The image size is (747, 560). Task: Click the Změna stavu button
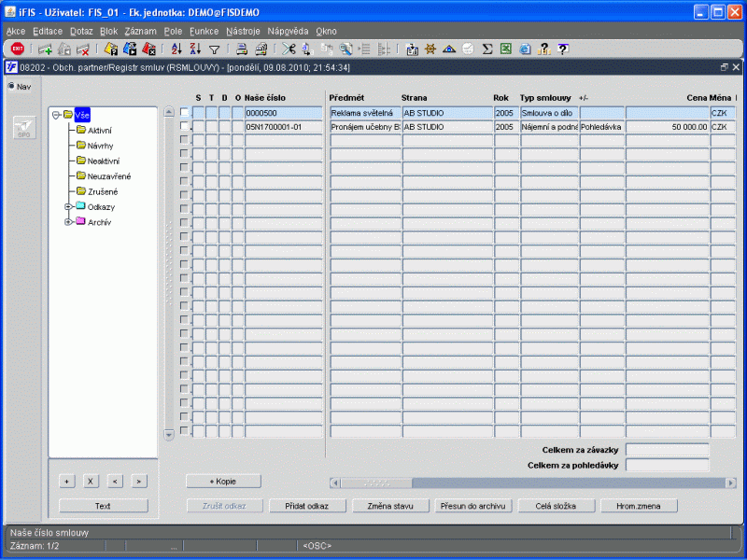[390, 506]
